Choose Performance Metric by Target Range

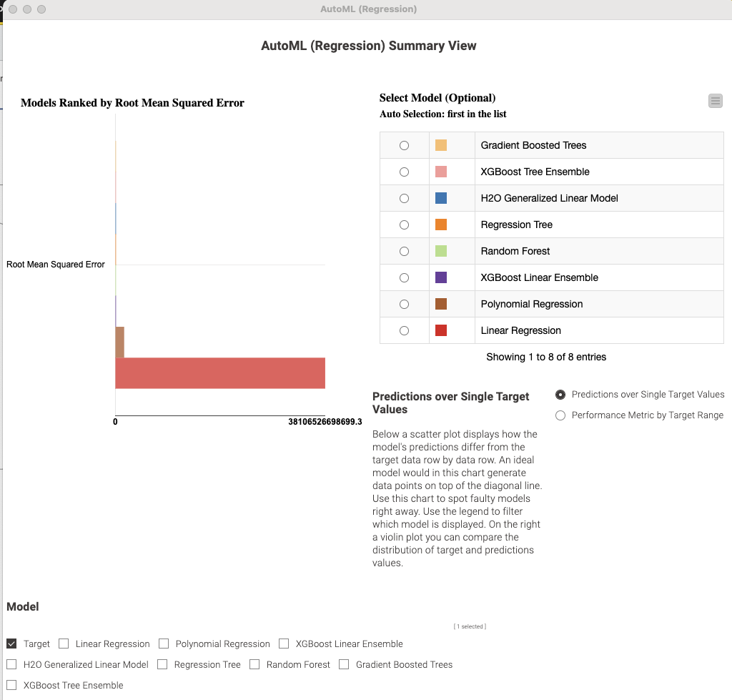560,415
